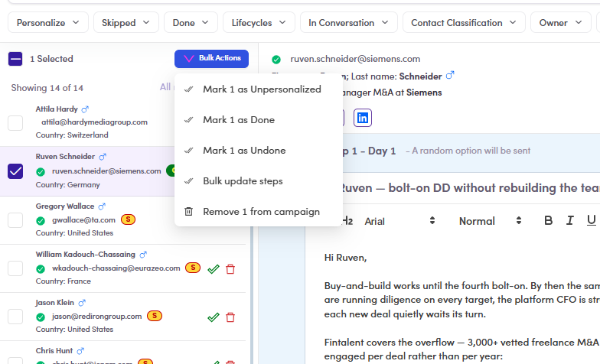Click green checkmark in Jason Klein row
Viewport: 600px width, 364px height.
[x=213, y=317]
